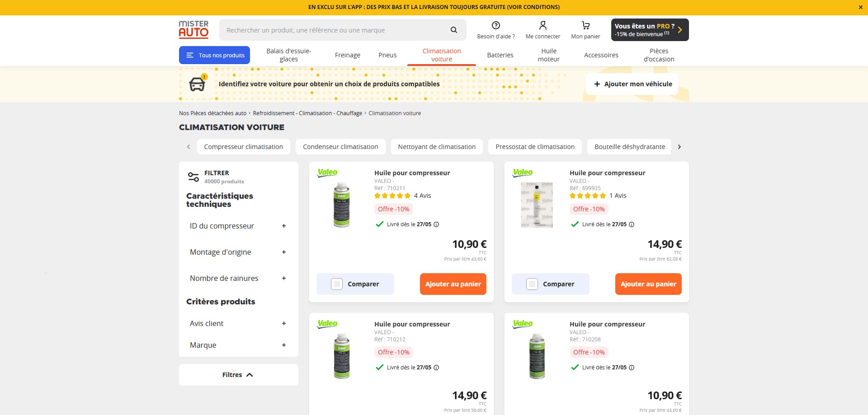Image resolution: width=868 pixels, height=415 pixels.
Task: Click the Mister Auto logo
Action: click(x=193, y=29)
